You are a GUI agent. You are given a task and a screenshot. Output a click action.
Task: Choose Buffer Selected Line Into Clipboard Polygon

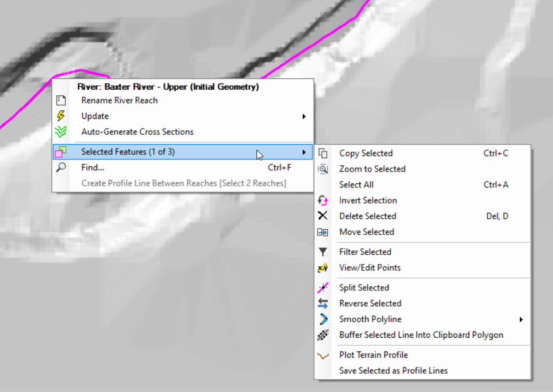(423, 335)
